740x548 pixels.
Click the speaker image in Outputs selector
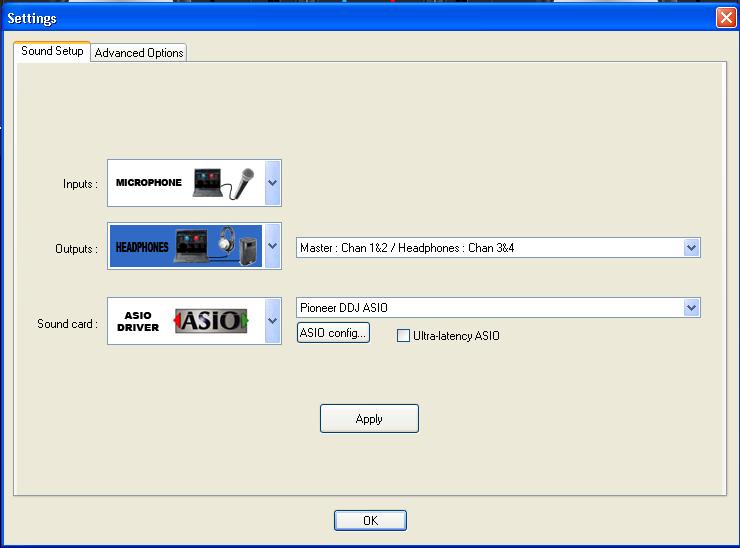[250, 249]
